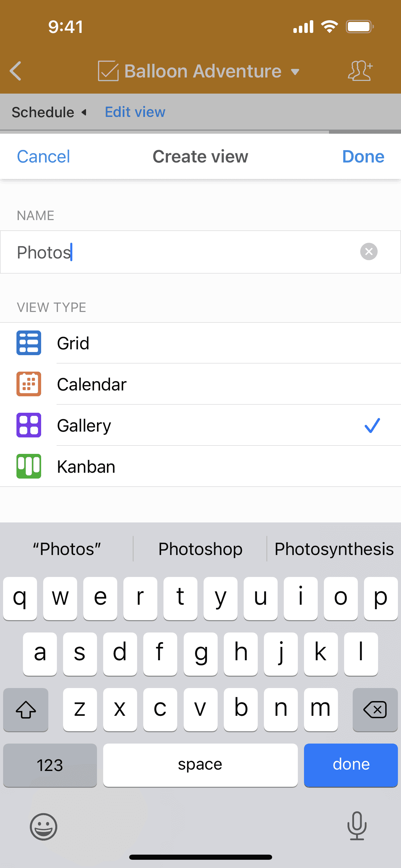Viewport: 401px width, 868px height.
Task: Tap the back arrow in header
Action: pyautogui.click(x=16, y=71)
